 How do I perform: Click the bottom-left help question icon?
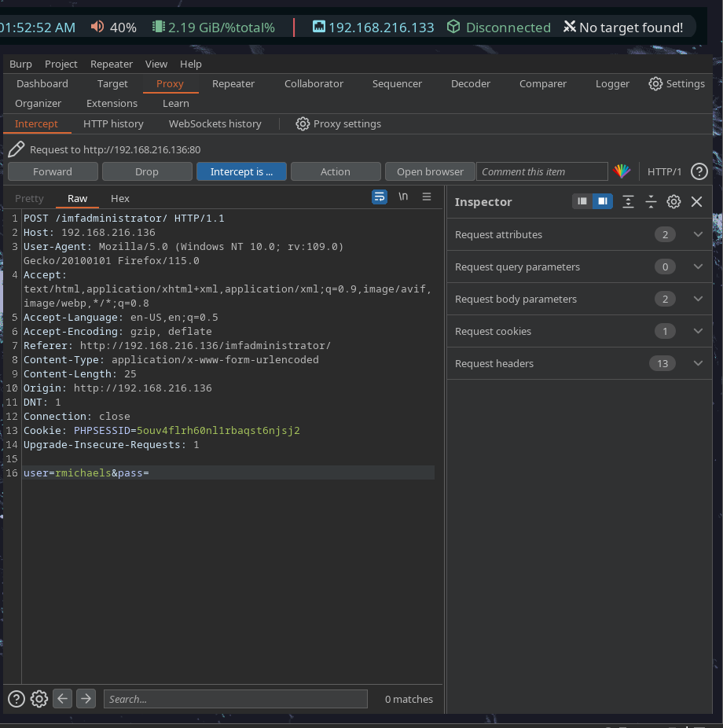[17, 699]
